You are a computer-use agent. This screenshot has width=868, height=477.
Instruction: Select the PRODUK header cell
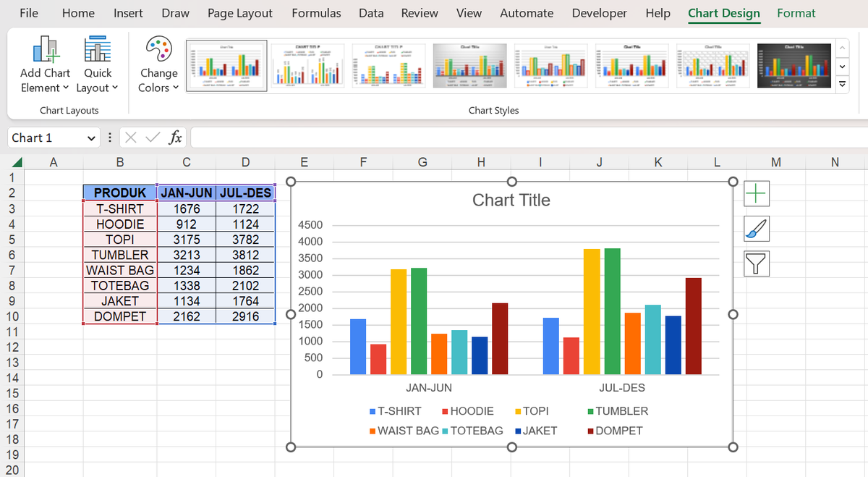120,193
